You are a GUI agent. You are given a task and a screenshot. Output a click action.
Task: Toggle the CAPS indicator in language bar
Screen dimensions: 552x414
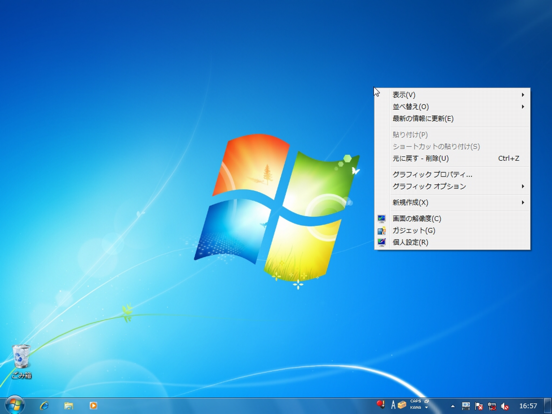pyautogui.click(x=415, y=401)
